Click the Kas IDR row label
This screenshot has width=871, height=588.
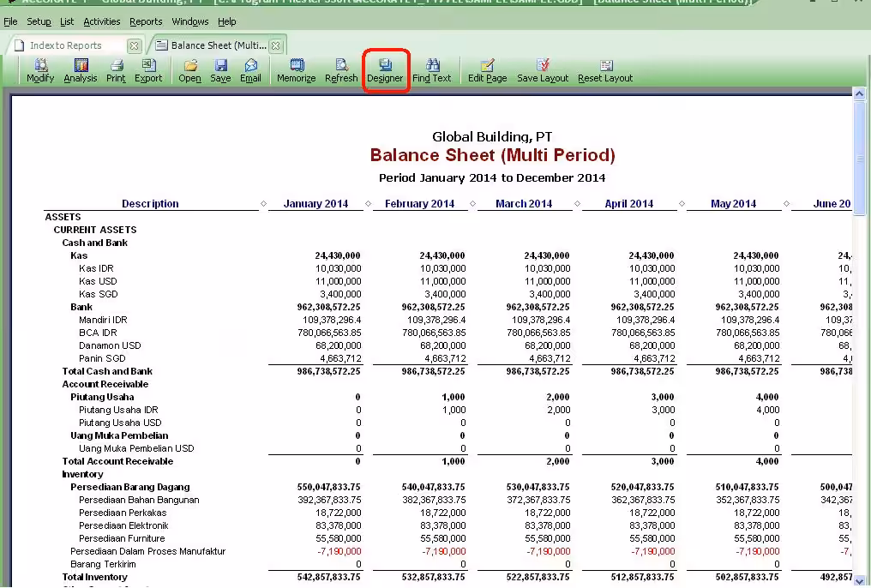pos(96,269)
